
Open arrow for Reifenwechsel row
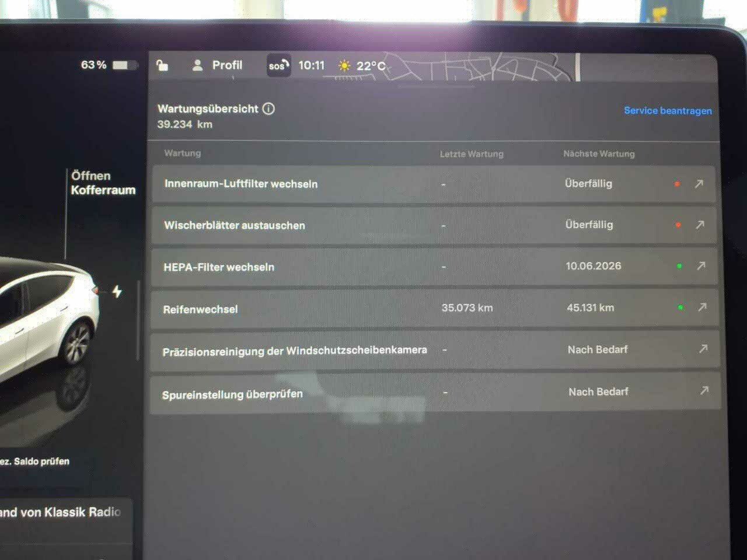702,307
